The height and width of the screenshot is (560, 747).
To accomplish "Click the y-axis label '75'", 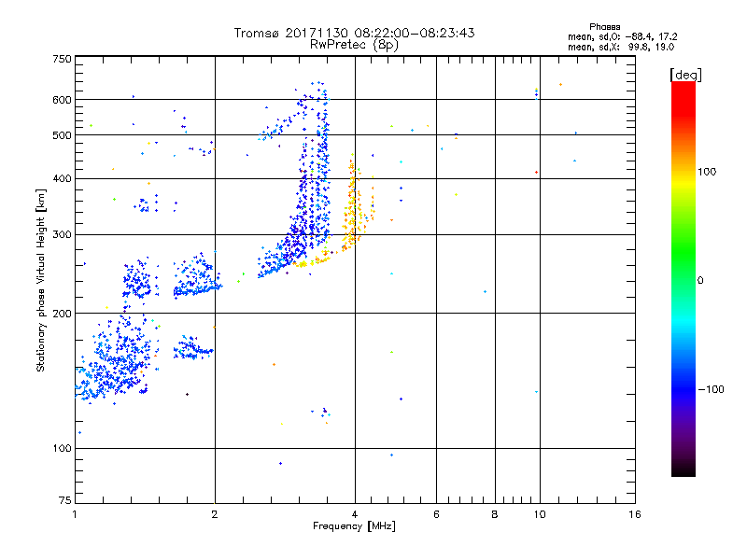I will [65, 500].
